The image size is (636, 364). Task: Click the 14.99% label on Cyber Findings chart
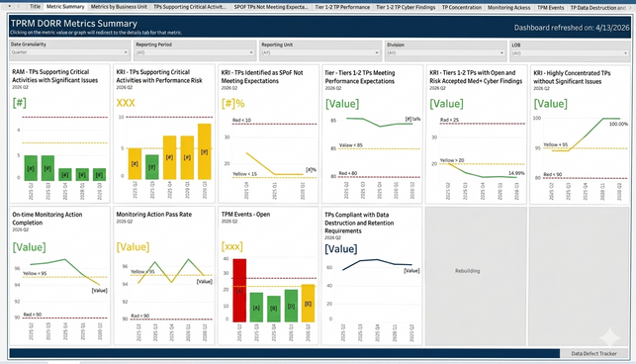[x=516, y=173]
